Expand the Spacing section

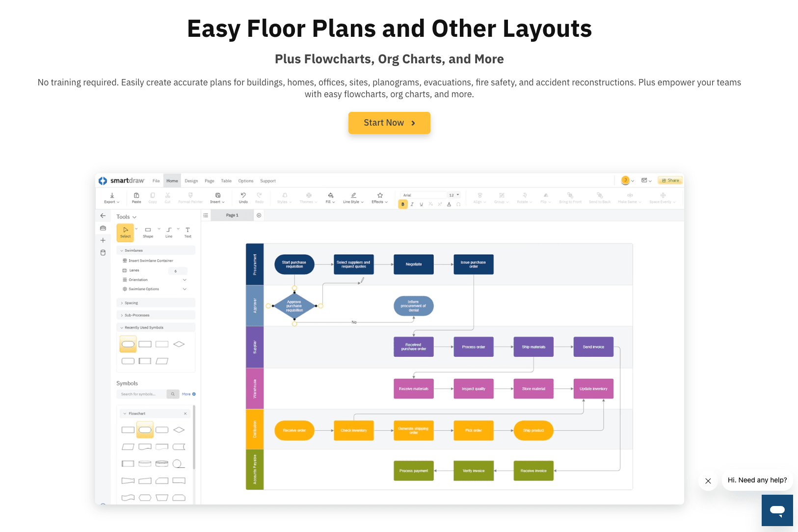[156, 303]
